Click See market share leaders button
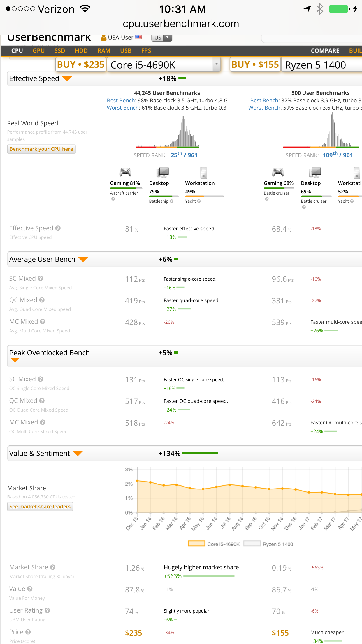Screen dimensions: 362x644 tap(40, 507)
